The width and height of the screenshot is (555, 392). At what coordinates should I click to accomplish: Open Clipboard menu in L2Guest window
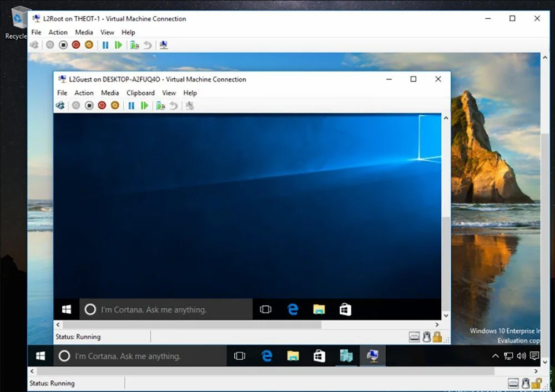point(140,93)
